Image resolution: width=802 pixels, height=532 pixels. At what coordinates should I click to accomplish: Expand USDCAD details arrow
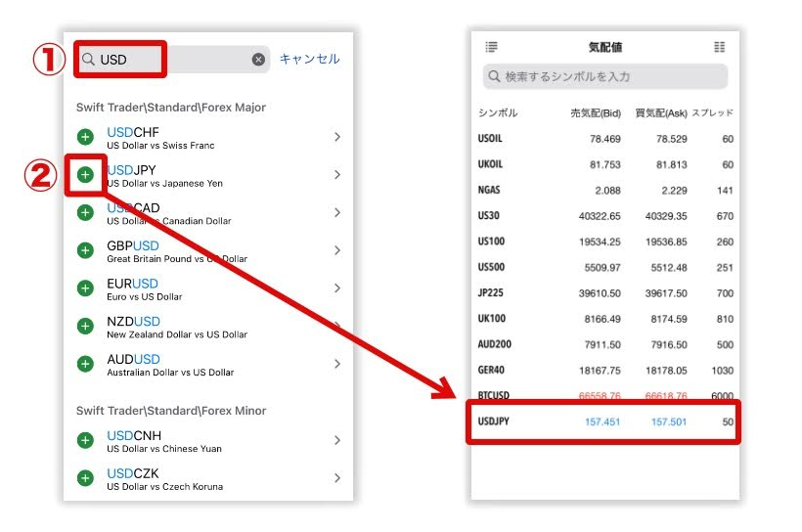[337, 212]
